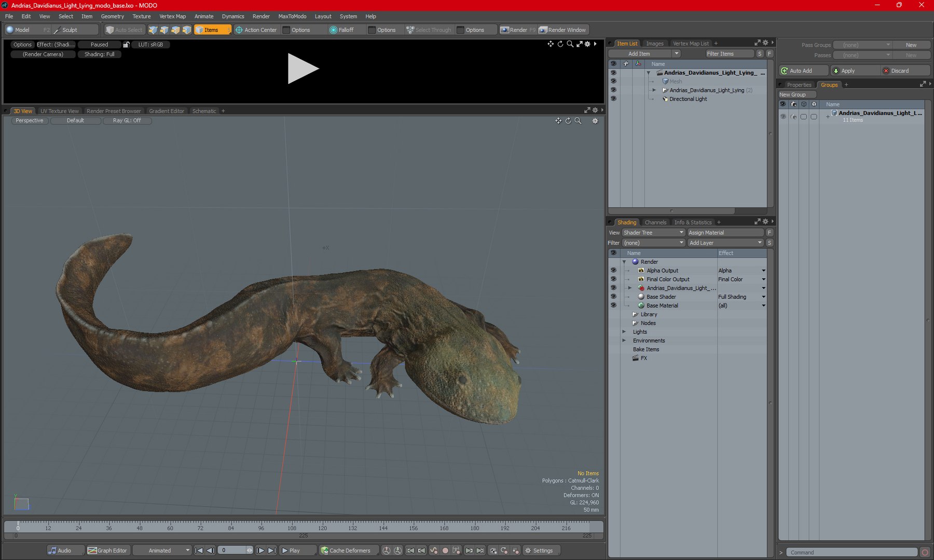The width and height of the screenshot is (934, 560).
Task: Open the Pass Groups (none) dropdown
Action: 862,45
